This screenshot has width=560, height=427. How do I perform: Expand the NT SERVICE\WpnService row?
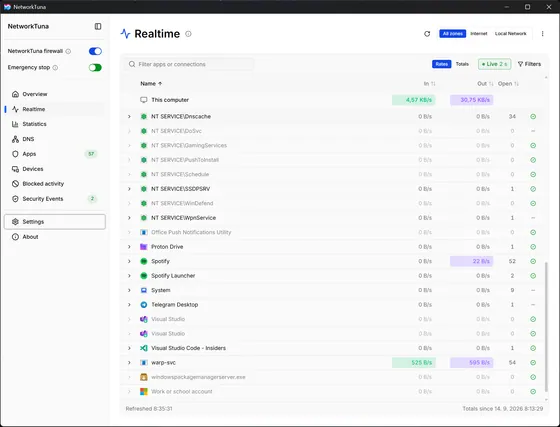tap(129, 218)
